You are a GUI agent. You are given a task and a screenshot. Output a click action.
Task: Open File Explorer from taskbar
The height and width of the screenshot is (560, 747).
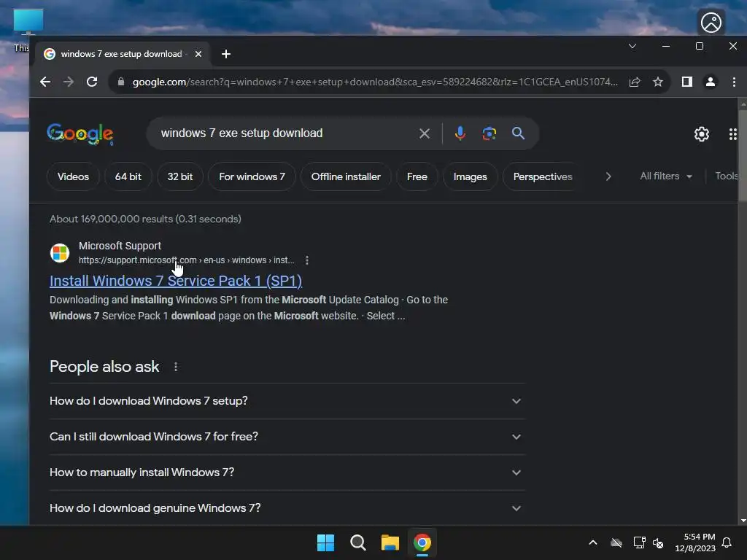(x=390, y=542)
